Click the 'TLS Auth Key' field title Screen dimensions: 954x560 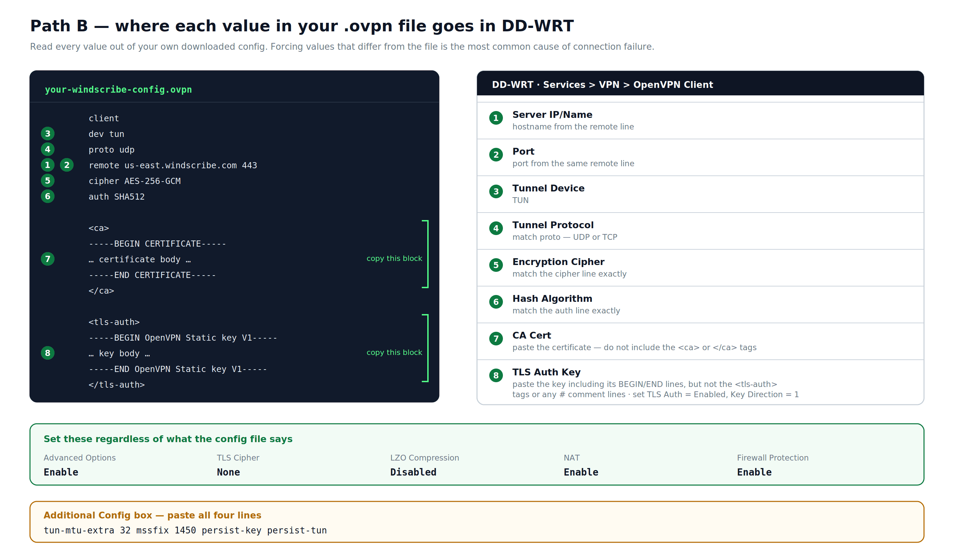pos(546,372)
